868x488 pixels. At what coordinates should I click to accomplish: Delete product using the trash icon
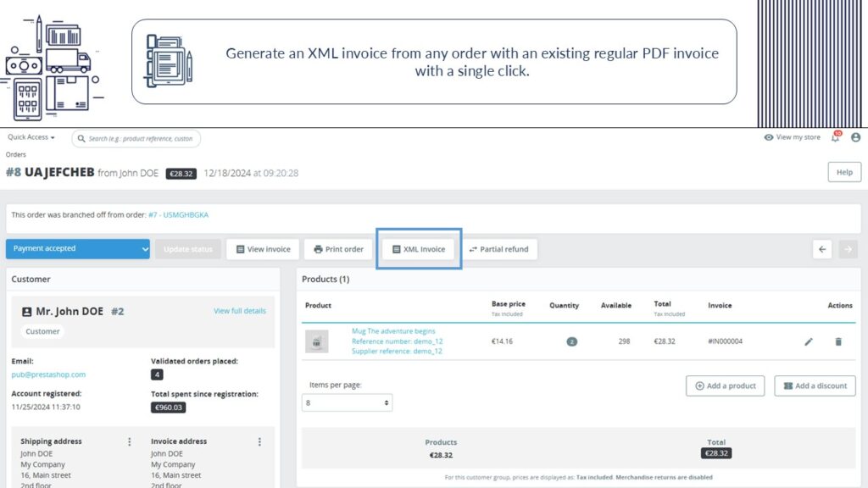pyautogui.click(x=838, y=341)
